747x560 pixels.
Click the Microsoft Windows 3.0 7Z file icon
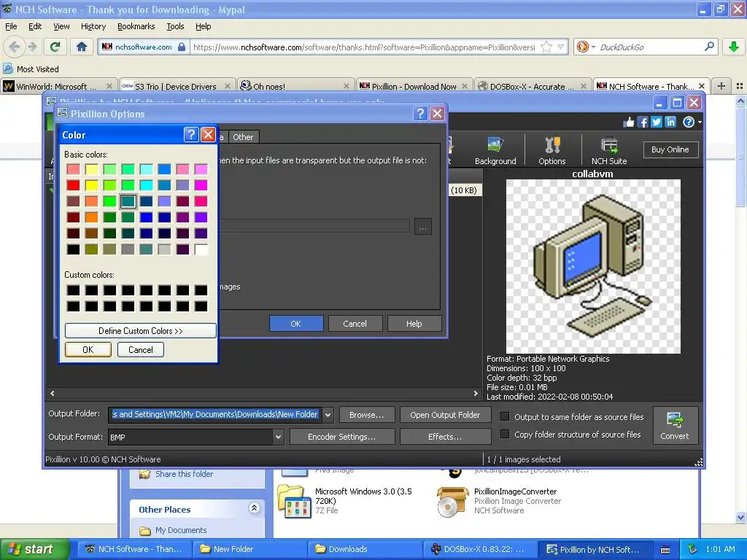coord(294,502)
